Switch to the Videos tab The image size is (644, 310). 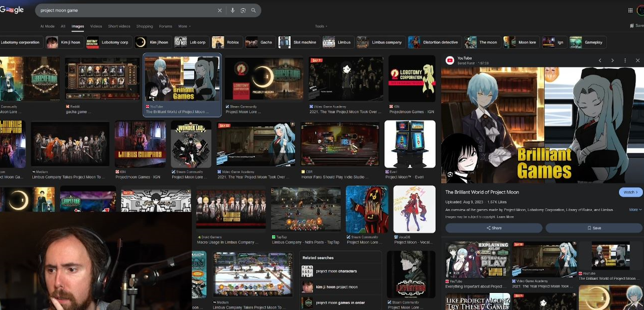(96, 26)
